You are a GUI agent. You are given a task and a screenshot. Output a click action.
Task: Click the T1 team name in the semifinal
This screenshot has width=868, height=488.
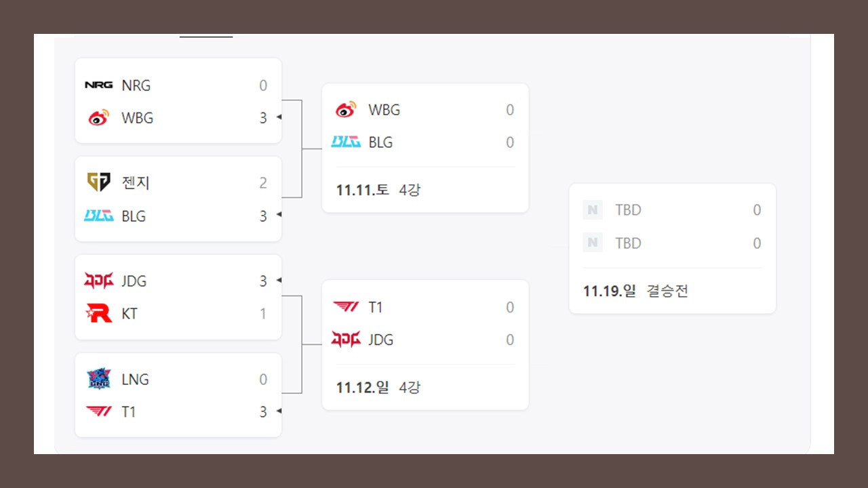point(375,306)
